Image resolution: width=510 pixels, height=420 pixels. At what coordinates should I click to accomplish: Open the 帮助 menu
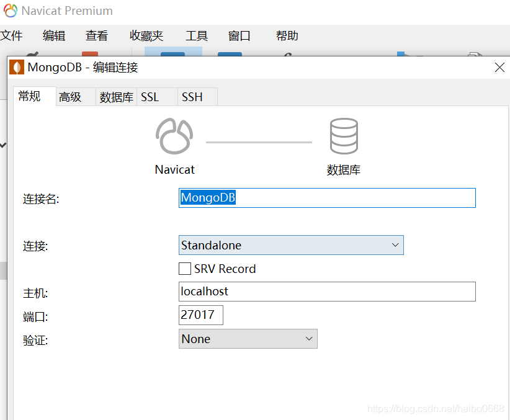coord(287,35)
